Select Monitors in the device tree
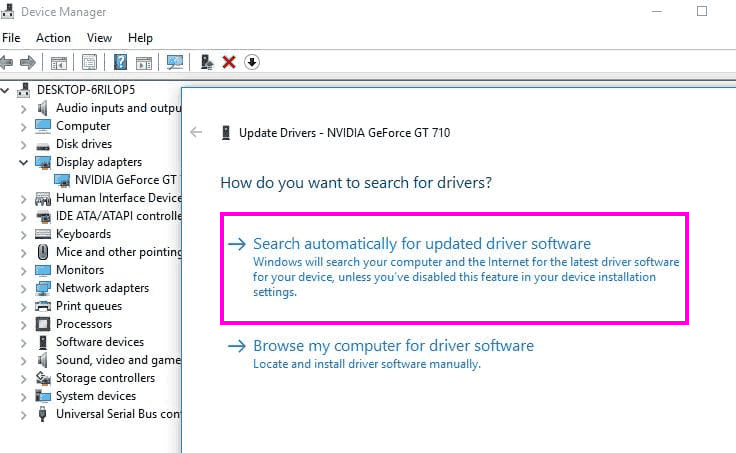This screenshot has height=453, width=736. pyautogui.click(x=80, y=270)
